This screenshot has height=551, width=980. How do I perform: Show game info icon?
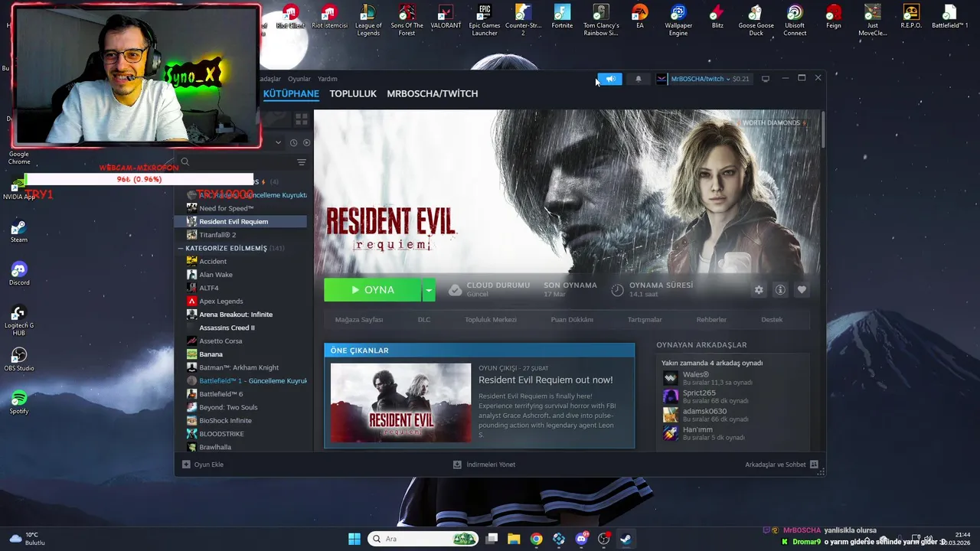pyautogui.click(x=780, y=290)
